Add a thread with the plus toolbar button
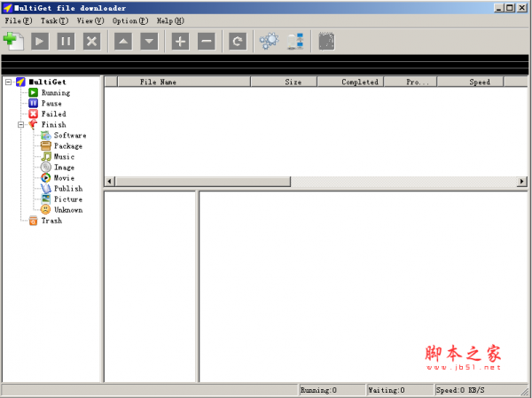The height and width of the screenshot is (398, 532). [x=180, y=42]
